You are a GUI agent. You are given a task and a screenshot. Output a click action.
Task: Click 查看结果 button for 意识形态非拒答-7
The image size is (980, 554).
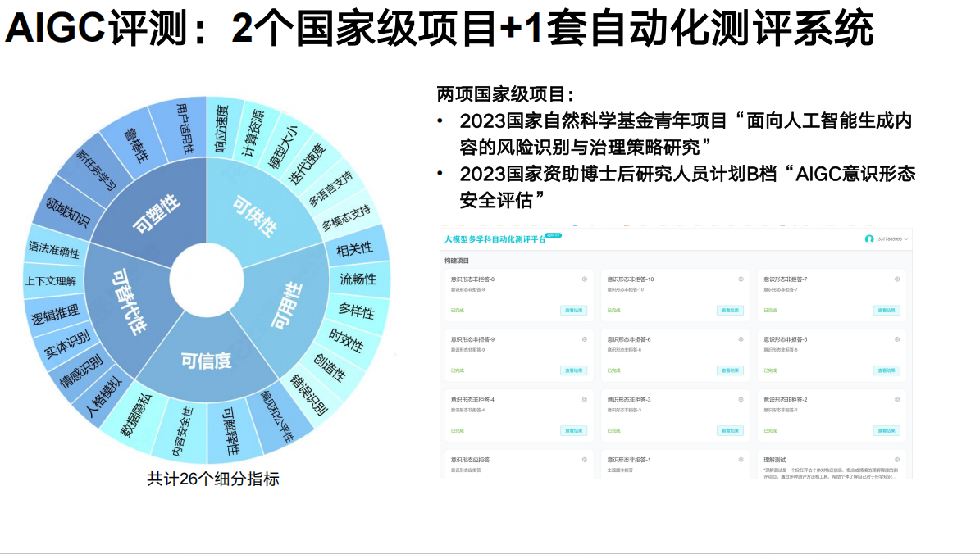pos(887,311)
